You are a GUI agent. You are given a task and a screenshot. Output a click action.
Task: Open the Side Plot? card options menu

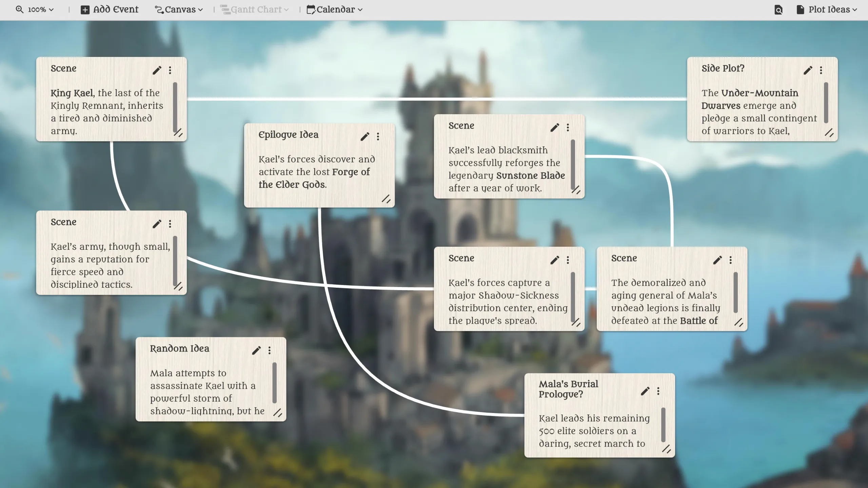pos(821,70)
